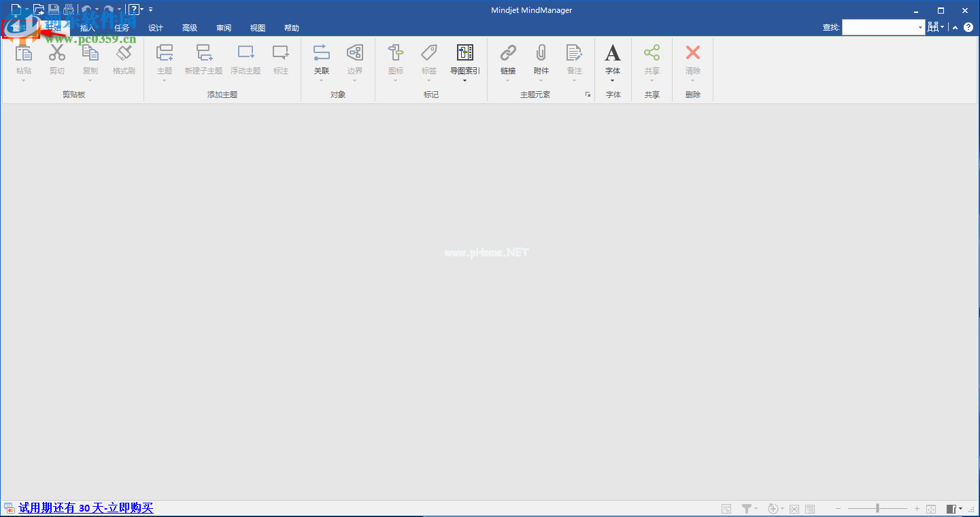The height and width of the screenshot is (517, 980).
Task: Open the Customize Quick Access Toolbar dropdown
Action: [150, 10]
